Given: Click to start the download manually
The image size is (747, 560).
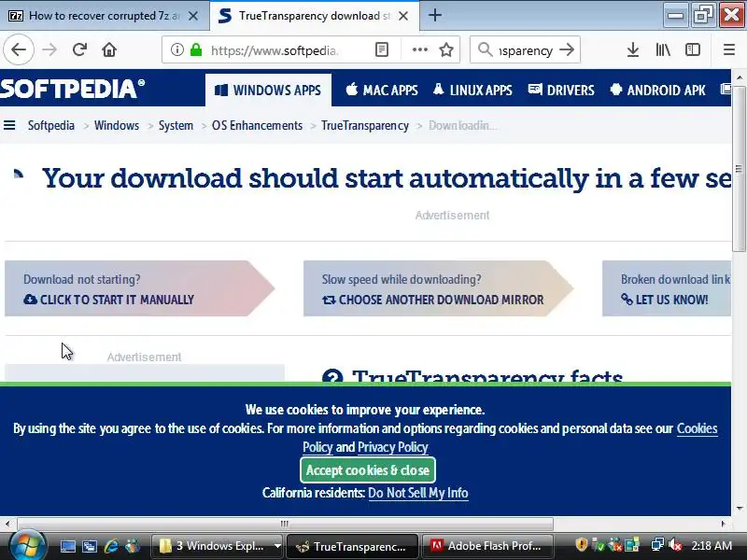Looking at the screenshot, I should tap(139, 288).
